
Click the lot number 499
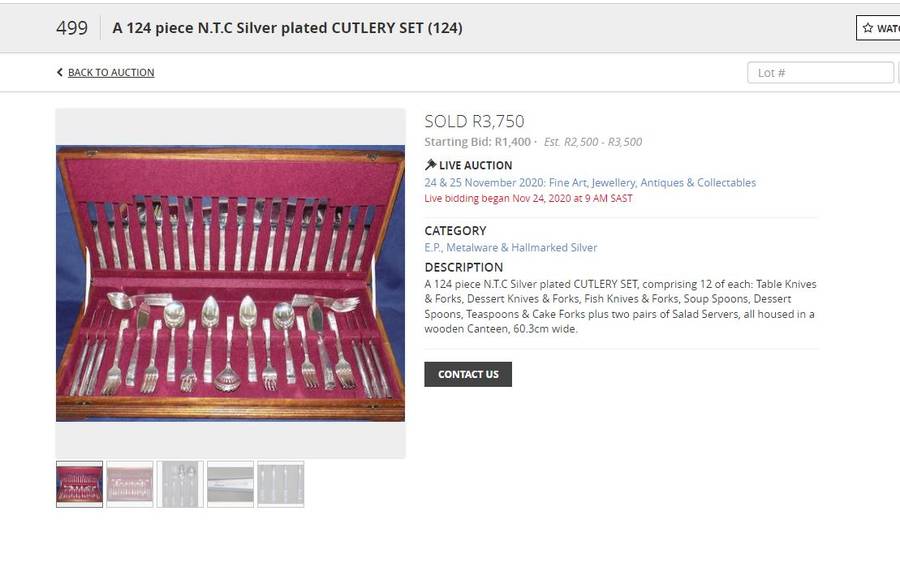pos(72,28)
